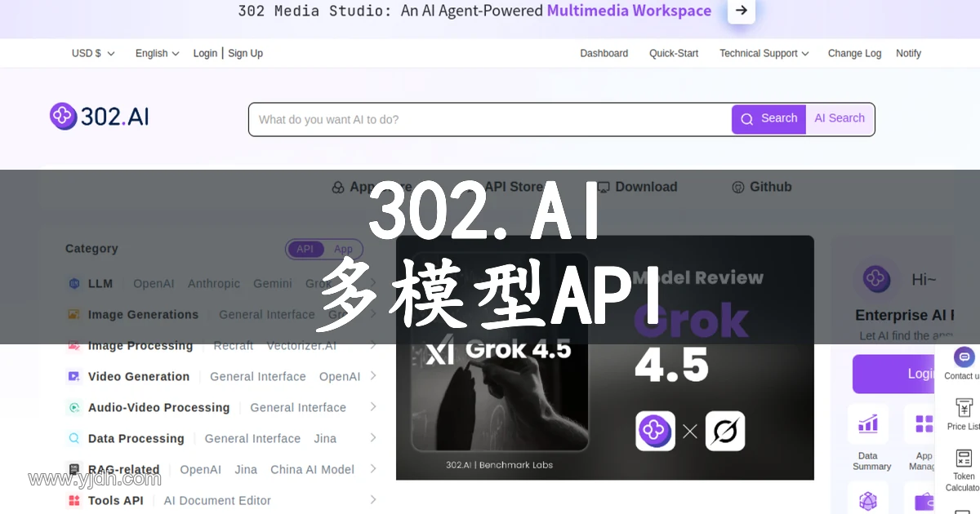Click the 'What do you want AI to do?' search field
The width and height of the screenshot is (980, 514).
click(x=490, y=119)
